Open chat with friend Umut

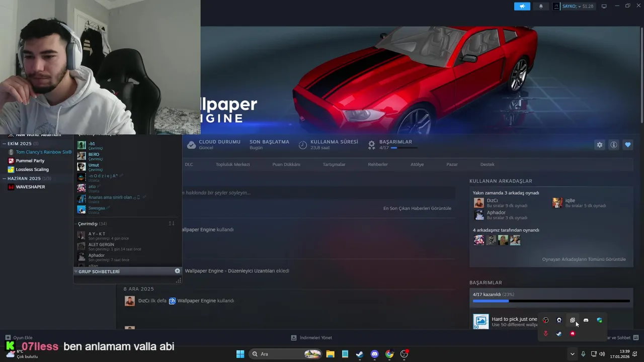[128, 167]
